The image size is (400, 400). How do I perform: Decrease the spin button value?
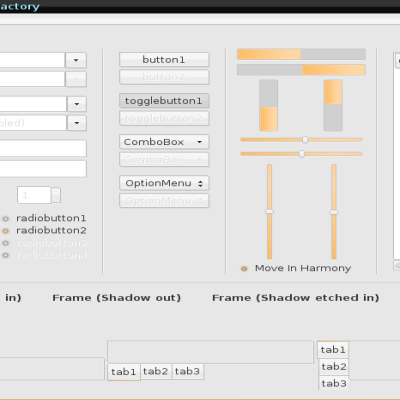[56, 199]
